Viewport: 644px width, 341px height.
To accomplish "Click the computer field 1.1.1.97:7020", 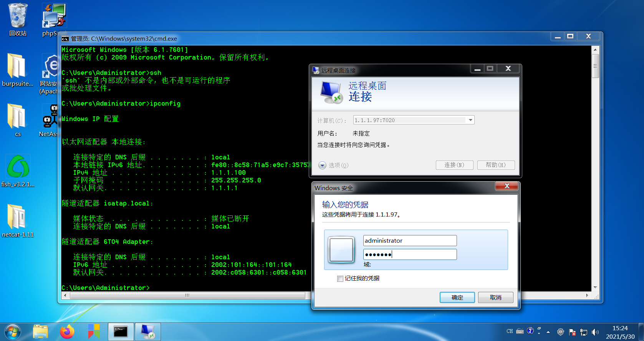I will click(x=414, y=120).
